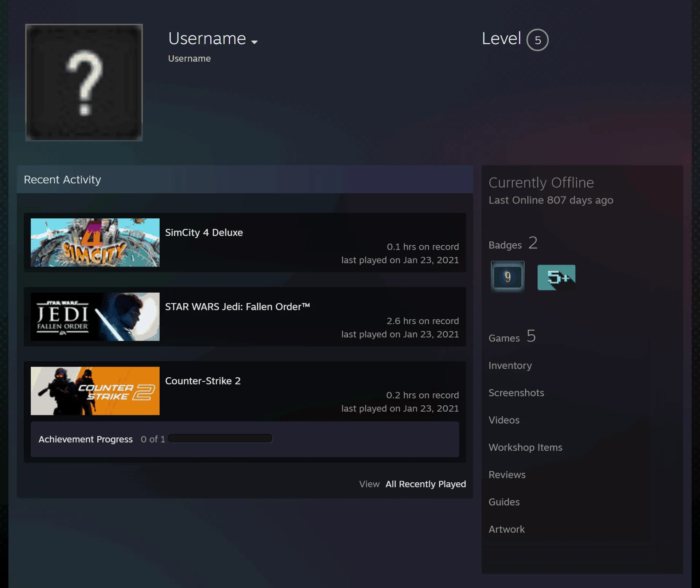Open Achievement Progress for Counter-Strike 2

(86, 439)
